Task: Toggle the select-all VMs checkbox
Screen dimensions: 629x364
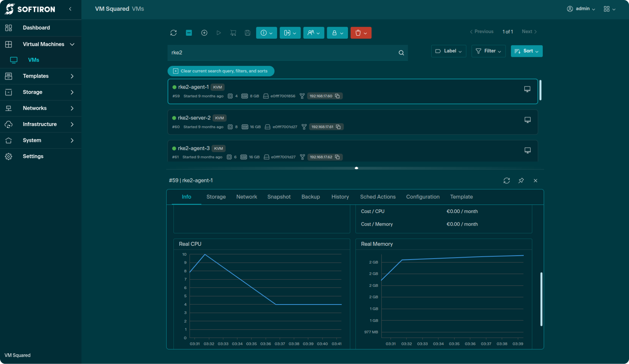Action: (x=189, y=33)
